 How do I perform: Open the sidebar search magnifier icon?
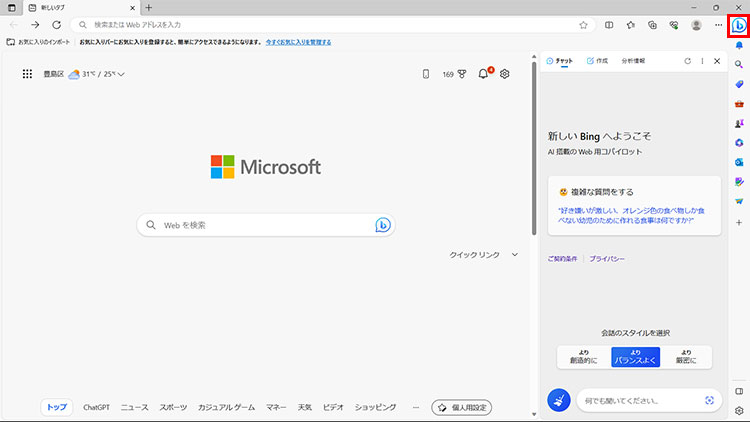739,64
